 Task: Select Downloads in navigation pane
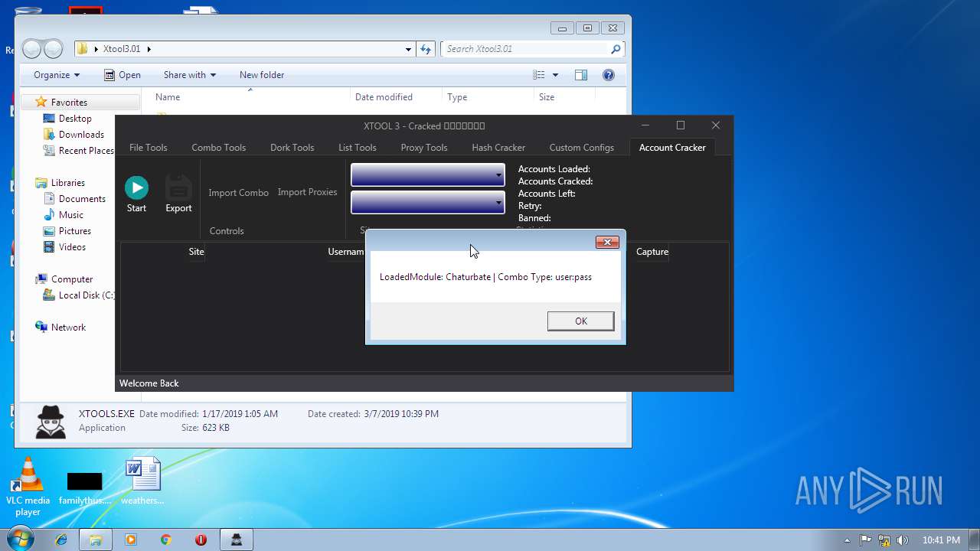tap(81, 135)
